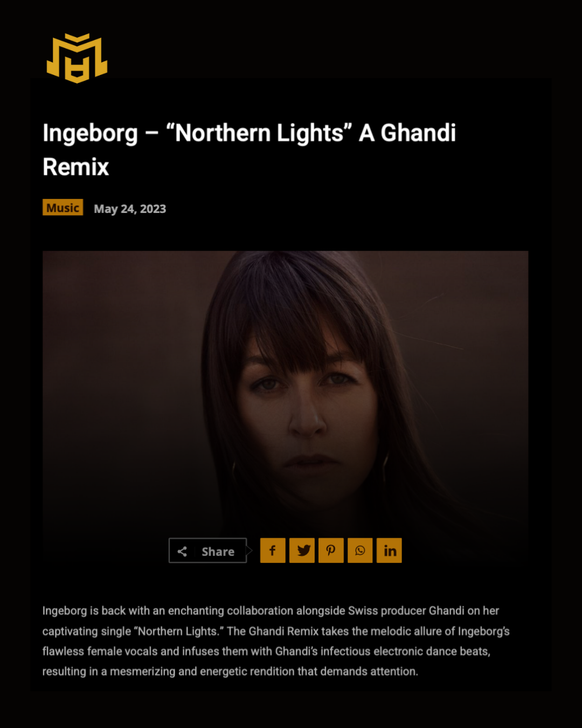
Task: Pin the article on Pinterest
Action: (331, 551)
